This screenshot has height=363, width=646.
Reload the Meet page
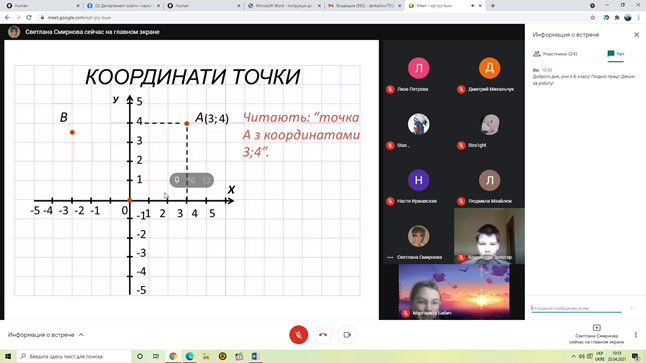pyautogui.click(x=28, y=17)
